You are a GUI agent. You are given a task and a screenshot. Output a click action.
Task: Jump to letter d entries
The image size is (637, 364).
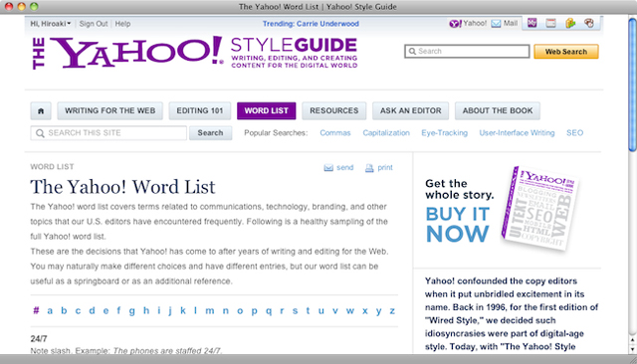pos(93,311)
